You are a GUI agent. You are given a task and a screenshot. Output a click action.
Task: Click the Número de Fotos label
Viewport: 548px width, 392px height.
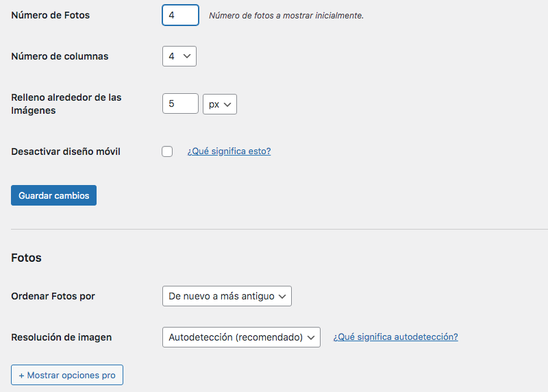click(x=50, y=15)
